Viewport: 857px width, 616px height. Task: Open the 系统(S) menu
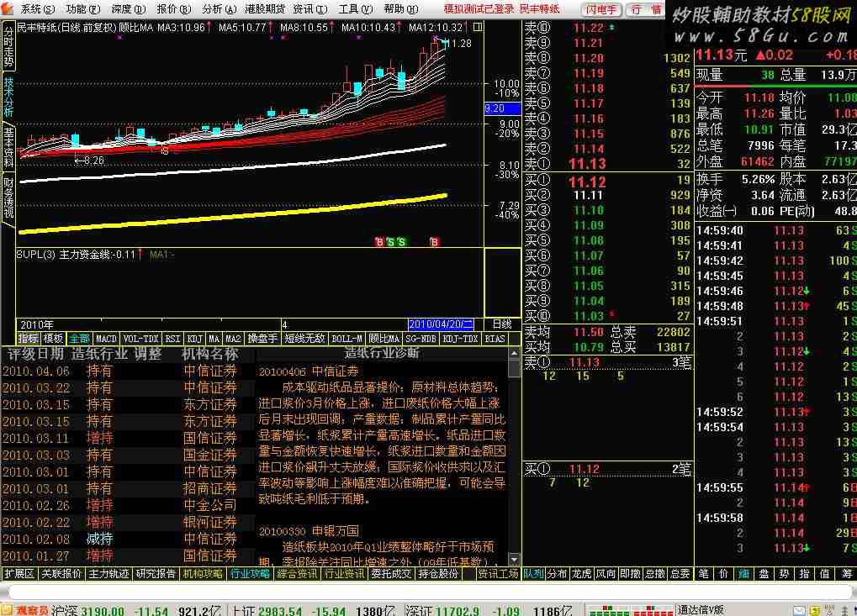tap(38, 8)
